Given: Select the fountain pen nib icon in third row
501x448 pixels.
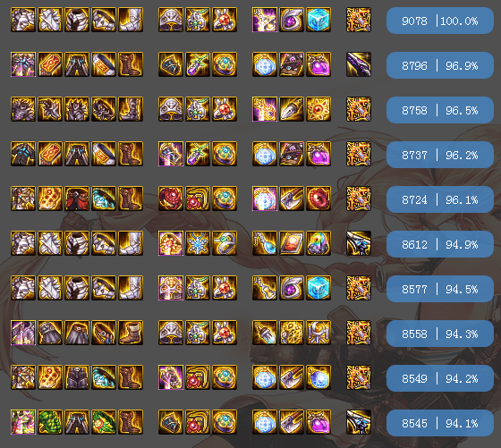Looking at the screenshot, I should (292, 109).
